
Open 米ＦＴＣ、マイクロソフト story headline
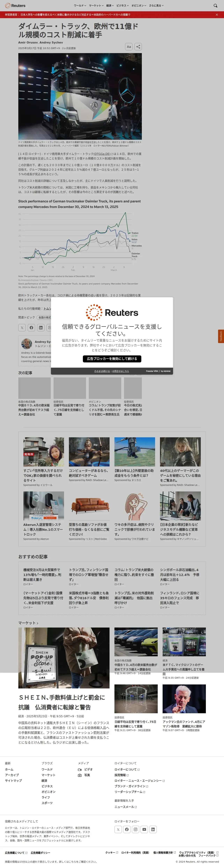pyautogui.click(x=184, y=669)
